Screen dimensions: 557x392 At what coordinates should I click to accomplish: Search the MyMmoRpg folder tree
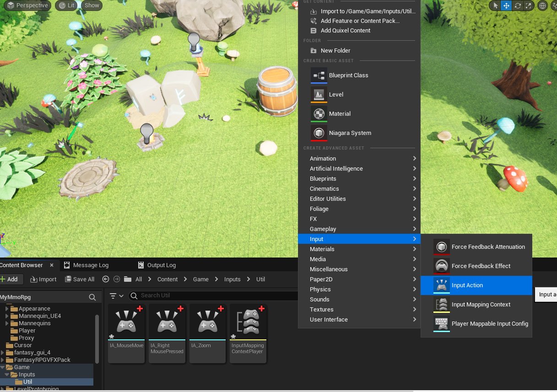(x=92, y=297)
